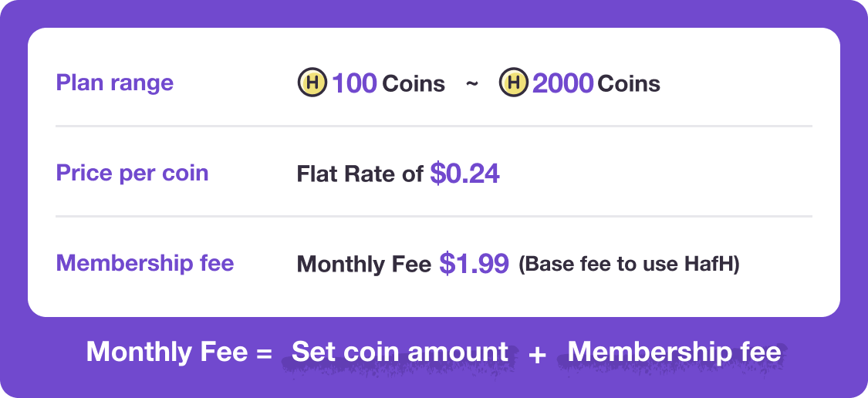
Task: Click the Price per coin label
Action: (132, 173)
